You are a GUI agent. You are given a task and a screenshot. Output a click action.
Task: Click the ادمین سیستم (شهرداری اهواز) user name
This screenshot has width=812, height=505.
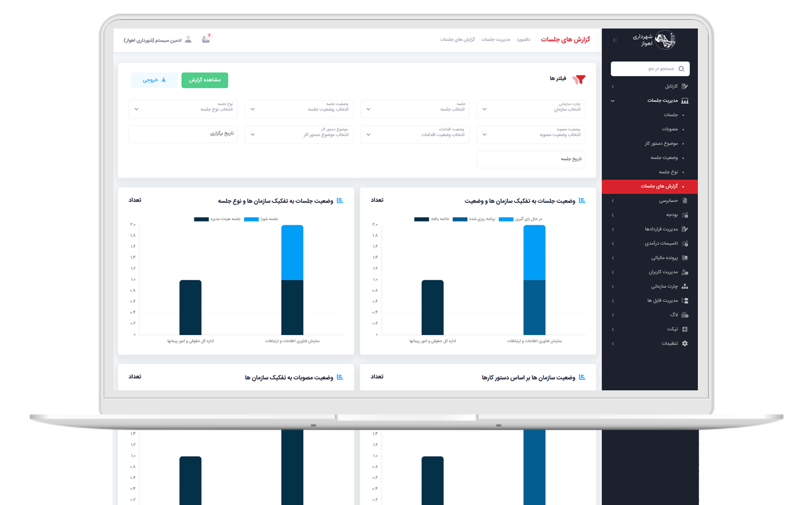click(x=153, y=40)
